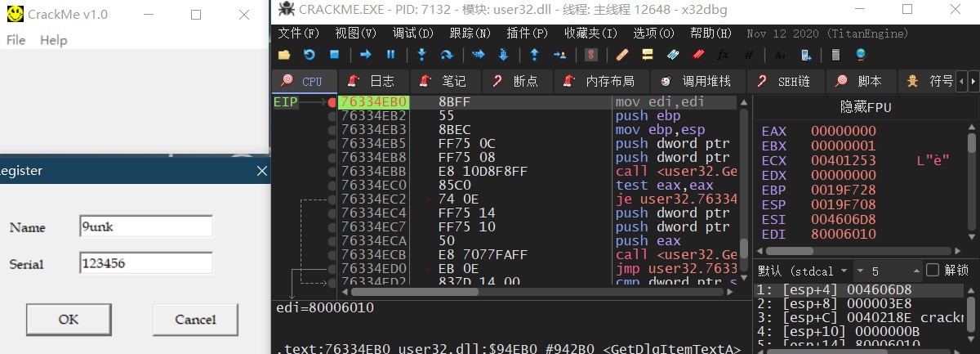Click the step over icon

(447, 55)
